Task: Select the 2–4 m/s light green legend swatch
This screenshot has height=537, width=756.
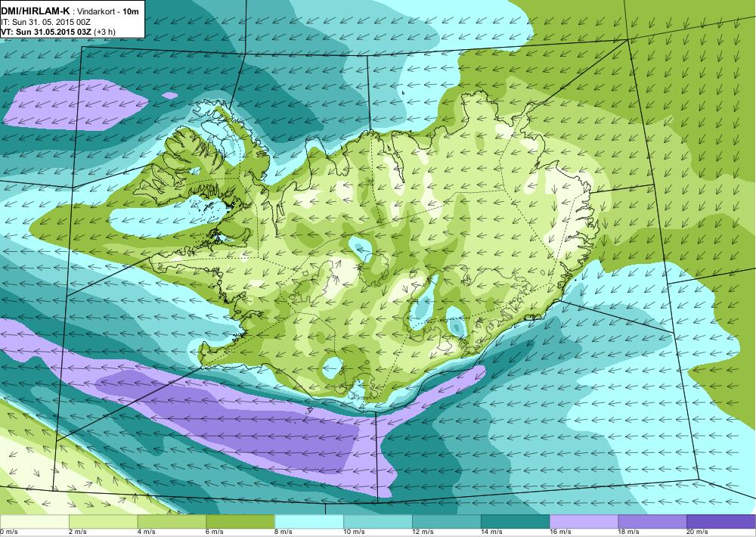Action: [x=103, y=521]
